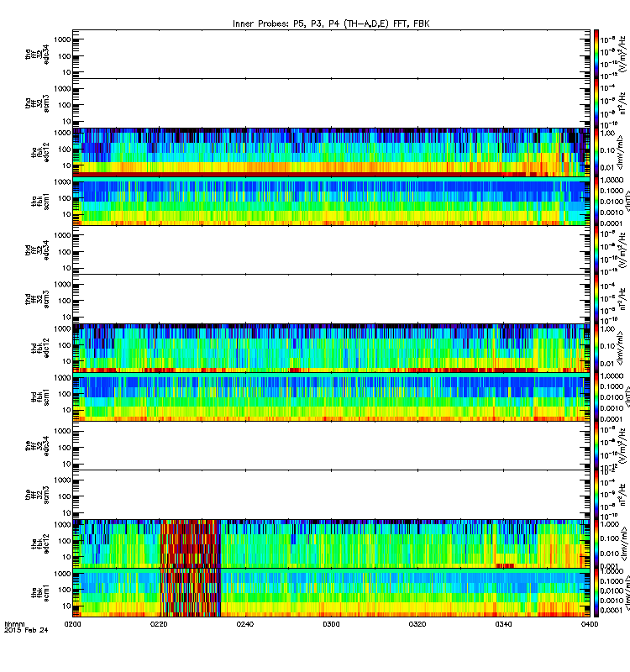Click the "tha fff 32 edc34" panel label
Viewport: 630px width, 672px height.
37,54
